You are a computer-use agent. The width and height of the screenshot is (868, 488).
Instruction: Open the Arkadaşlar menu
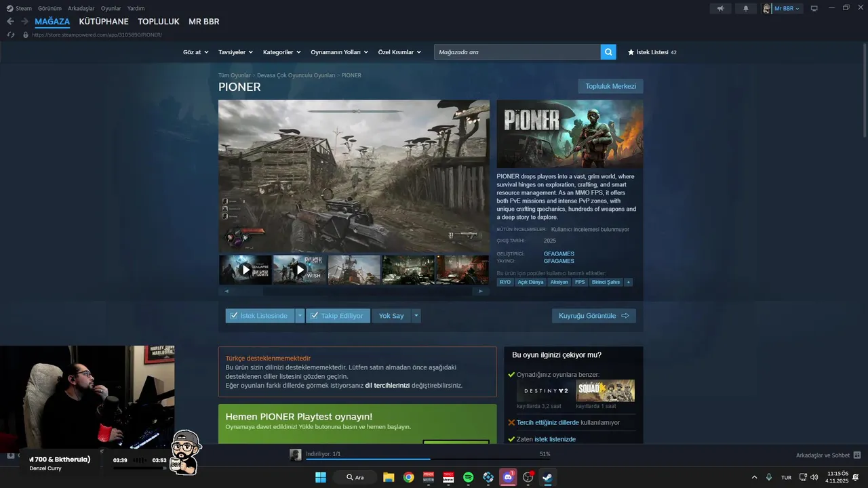81,8
